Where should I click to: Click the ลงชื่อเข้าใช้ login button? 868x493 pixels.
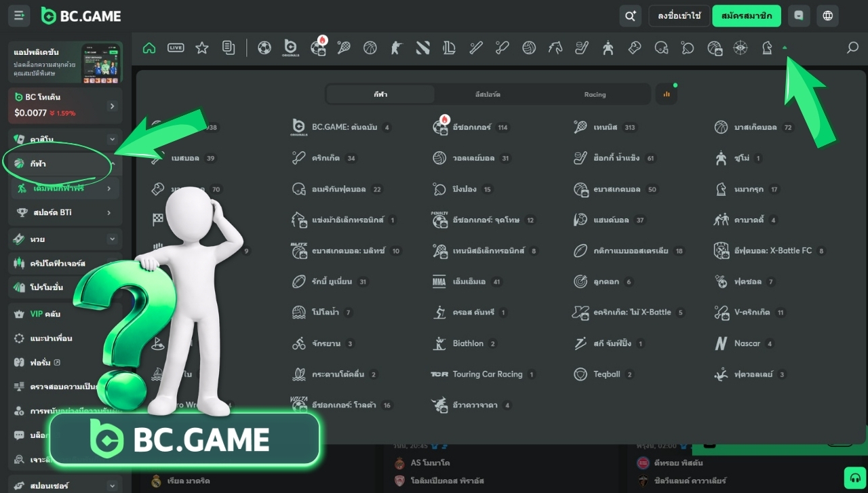[x=679, y=16]
